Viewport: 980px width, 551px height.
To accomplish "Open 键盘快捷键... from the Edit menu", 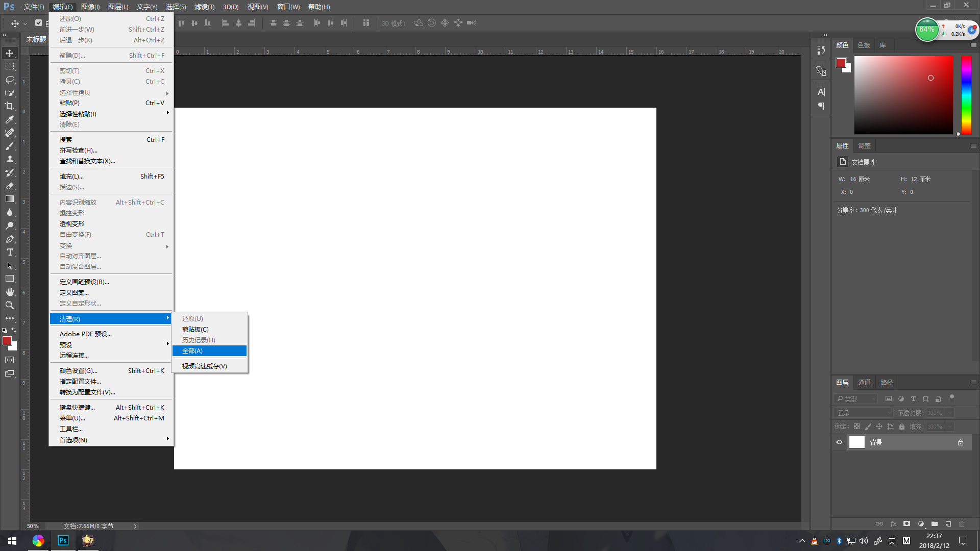I will pos(77,408).
